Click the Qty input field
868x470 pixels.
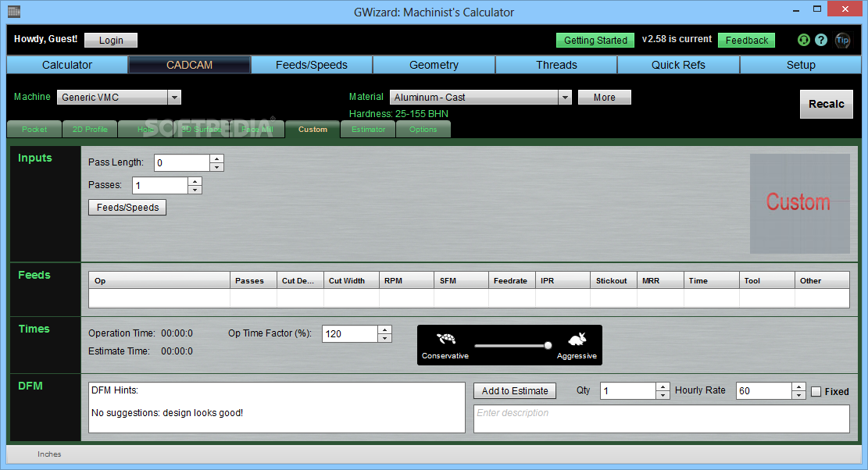coord(628,391)
